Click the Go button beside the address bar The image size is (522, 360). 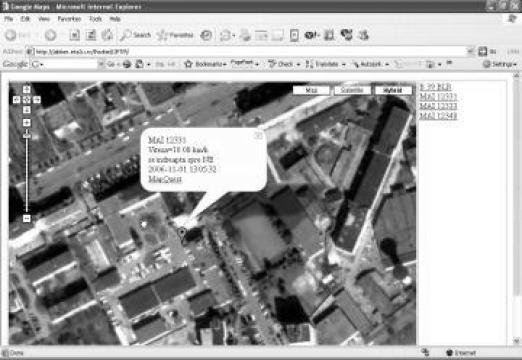coord(487,51)
